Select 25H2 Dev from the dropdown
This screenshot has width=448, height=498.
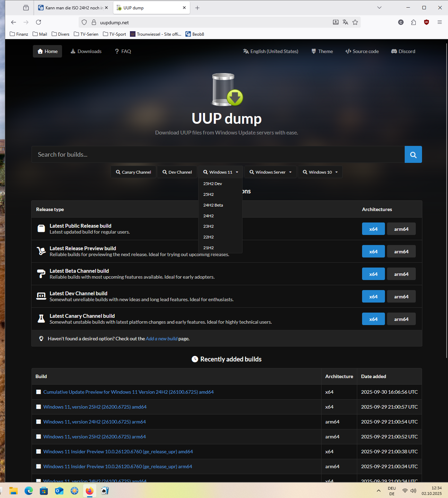pos(220,184)
